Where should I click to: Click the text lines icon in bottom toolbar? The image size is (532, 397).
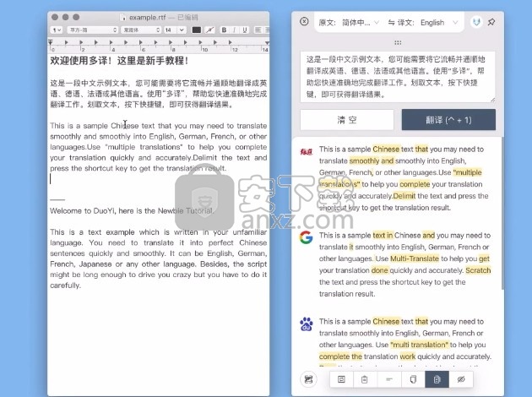(389, 379)
